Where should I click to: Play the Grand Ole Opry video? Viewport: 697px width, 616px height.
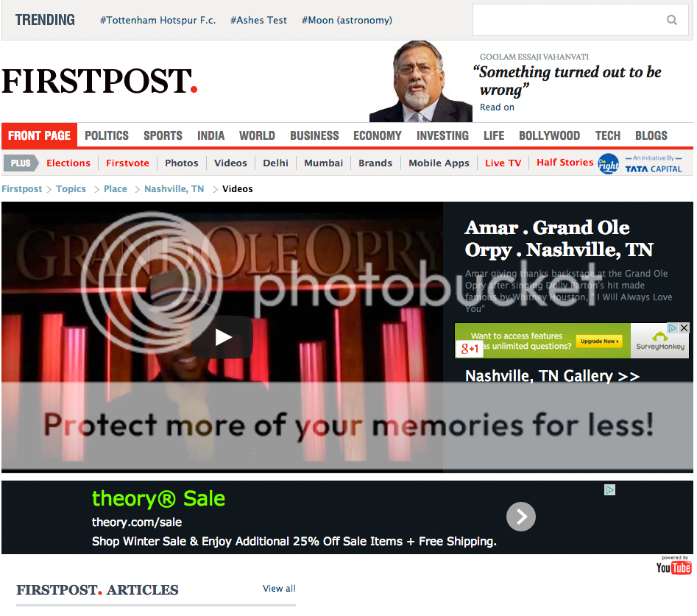click(222, 337)
